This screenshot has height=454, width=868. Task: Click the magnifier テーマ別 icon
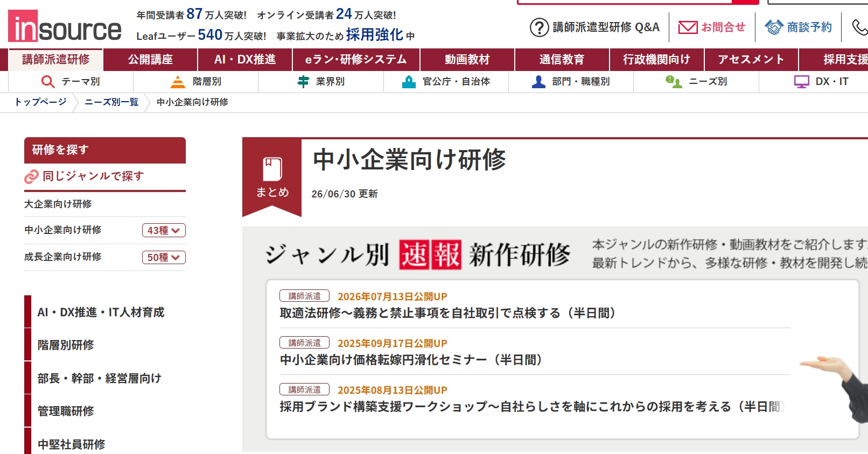tap(48, 82)
